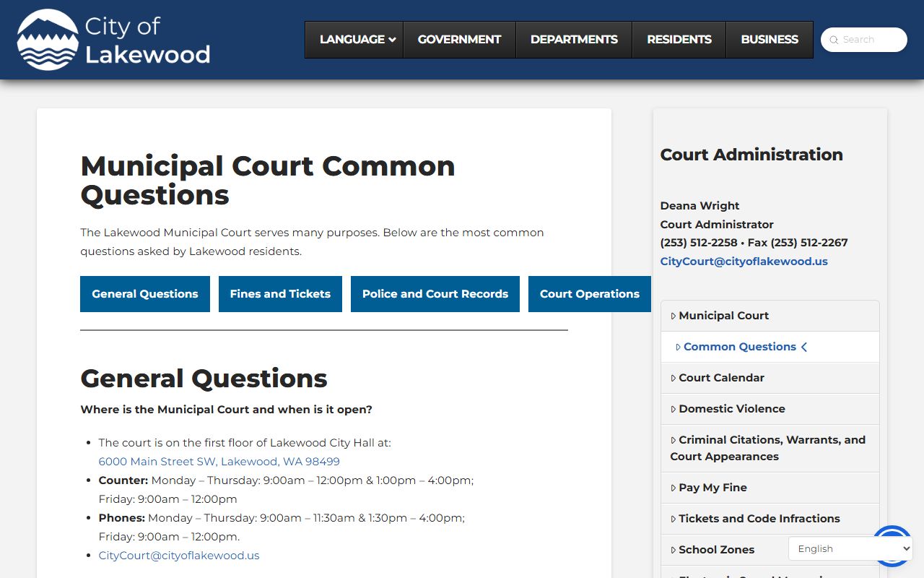Open the accessibility widget icon
Image resolution: width=924 pixels, height=578 pixels.
coord(893,545)
